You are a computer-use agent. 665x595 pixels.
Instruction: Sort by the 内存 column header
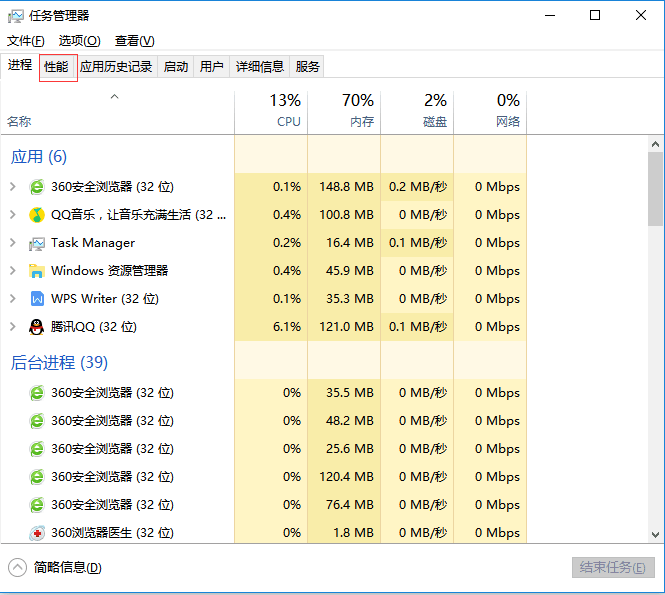[344, 112]
